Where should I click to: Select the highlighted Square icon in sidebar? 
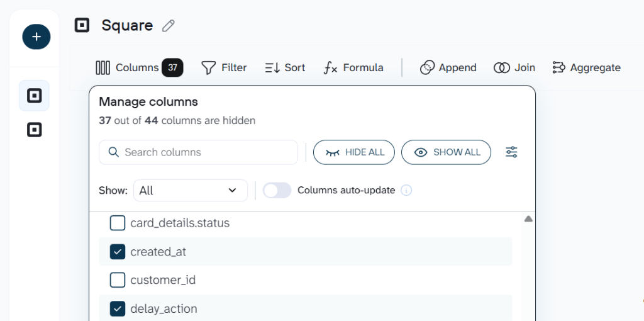pos(34,96)
